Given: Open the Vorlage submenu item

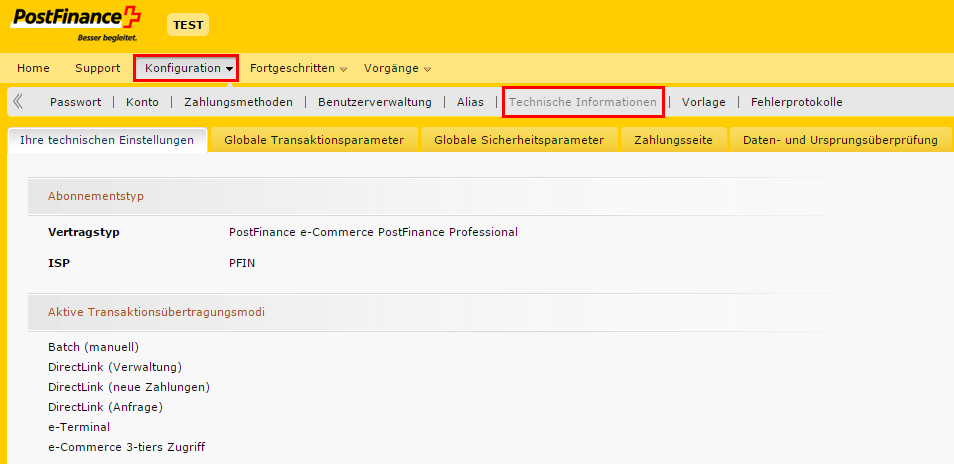Looking at the screenshot, I should [703, 102].
